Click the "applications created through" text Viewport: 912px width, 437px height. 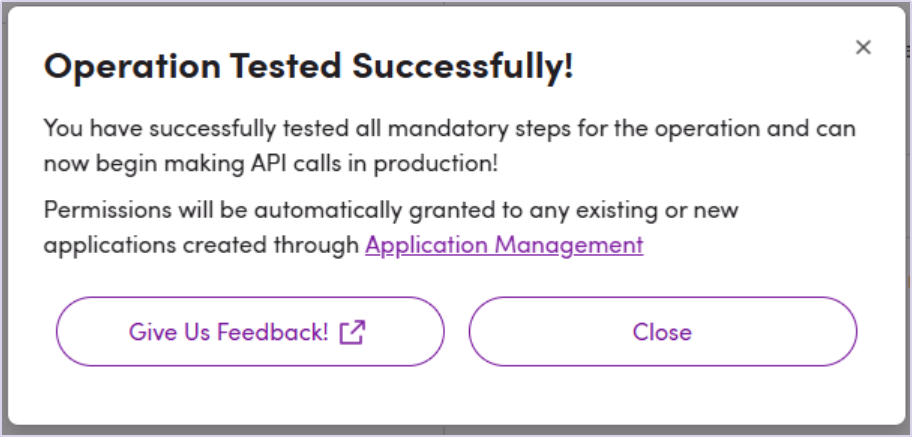(201, 245)
